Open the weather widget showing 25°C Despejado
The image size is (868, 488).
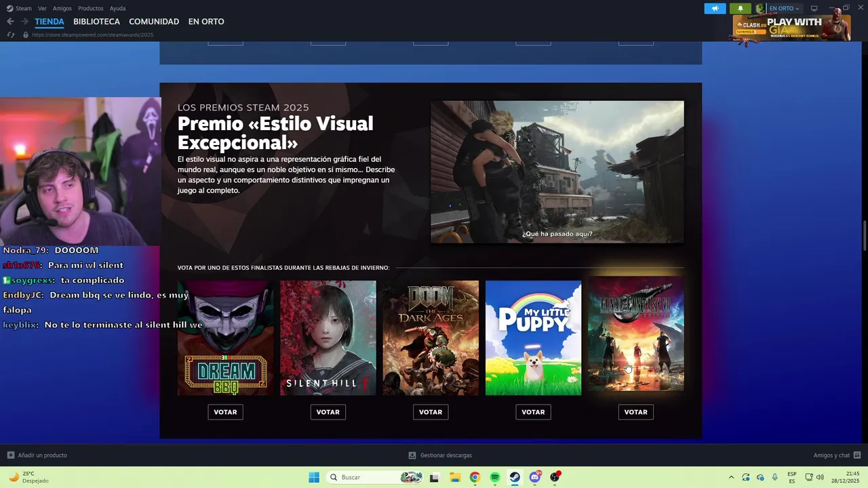pos(28,477)
